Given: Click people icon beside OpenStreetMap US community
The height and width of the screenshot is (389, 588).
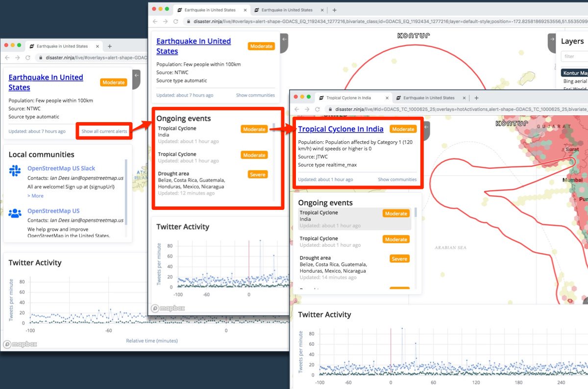Looking at the screenshot, I should tap(15, 213).
